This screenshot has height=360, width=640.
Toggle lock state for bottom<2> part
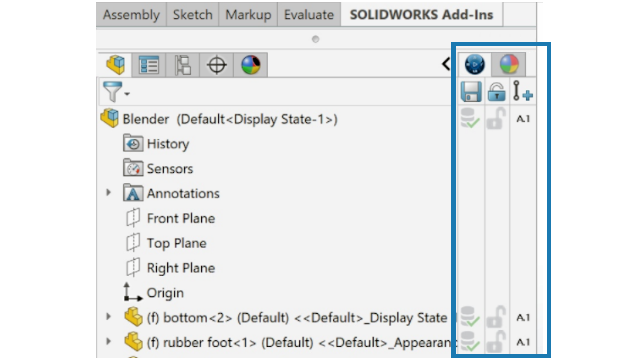click(496, 317)
